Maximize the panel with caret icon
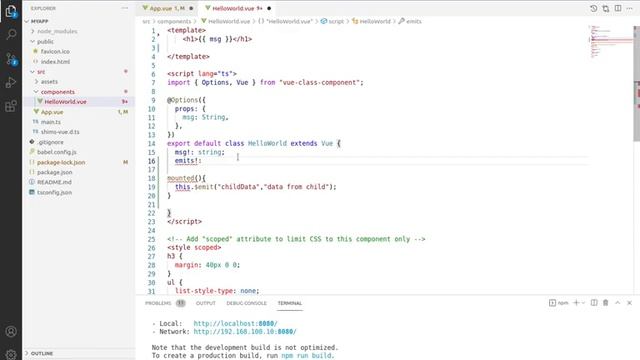Viewport: 640px width, 360px height. click(x=618, y=302)
